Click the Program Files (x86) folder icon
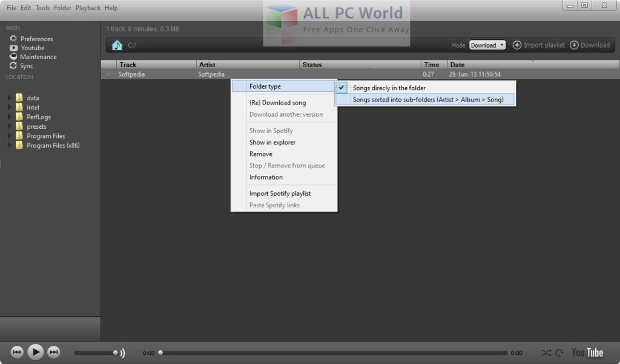Image resolution: width=620 pixels, height=364 pixels. pyautogui.click(x=19, y=145)
